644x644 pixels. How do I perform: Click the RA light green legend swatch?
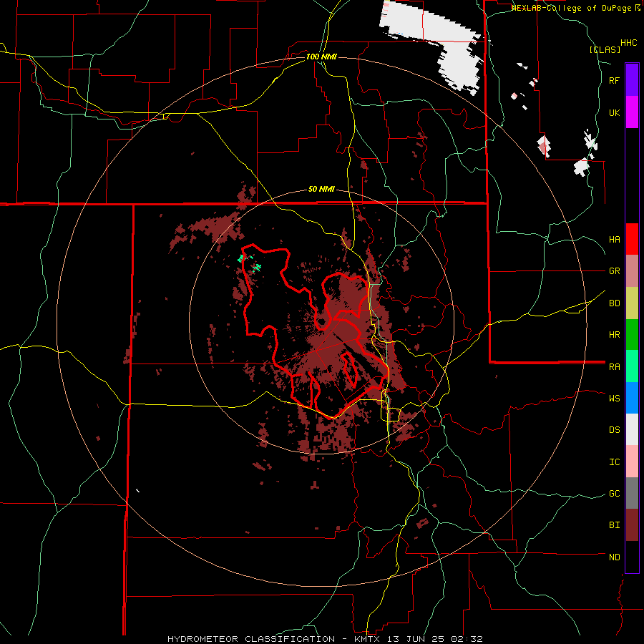632,366
